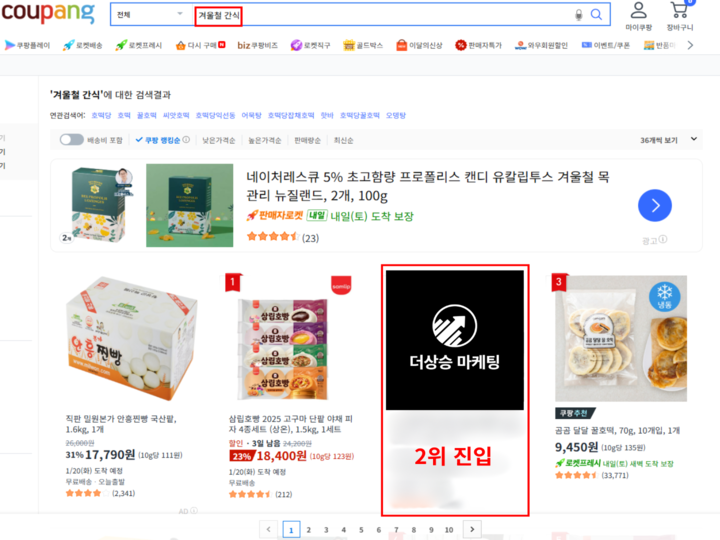Open the 전체 category dropdown
The image size is (720, 540).
click(x=151, y=15)
